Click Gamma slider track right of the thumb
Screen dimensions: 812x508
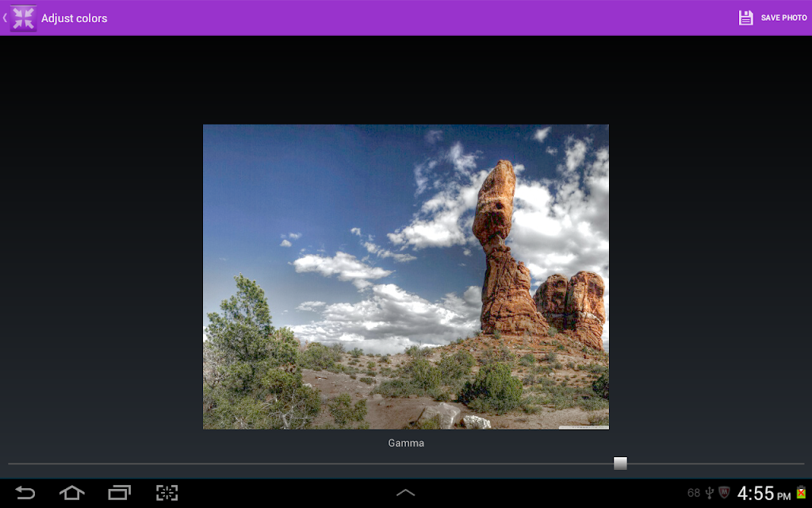[x=716, y=464]
